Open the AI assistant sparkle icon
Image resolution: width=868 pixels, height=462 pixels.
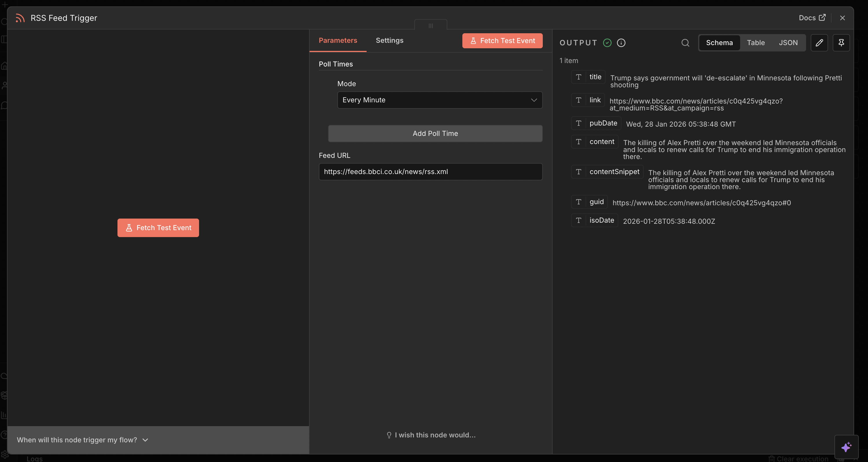847,447
